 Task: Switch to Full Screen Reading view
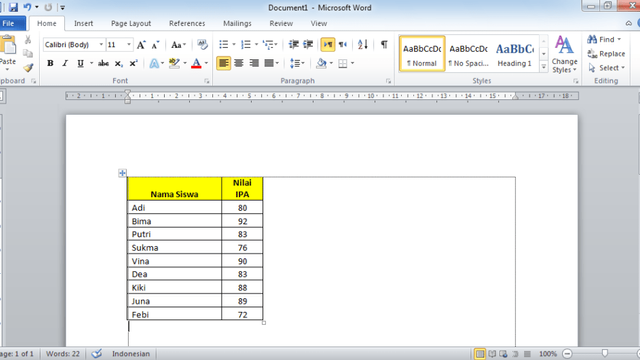[492, 354]
